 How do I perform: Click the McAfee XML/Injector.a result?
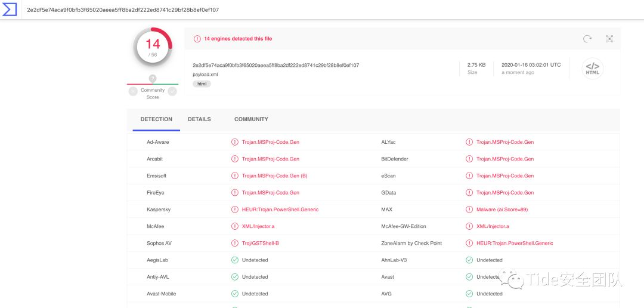[x=258, y=227]
